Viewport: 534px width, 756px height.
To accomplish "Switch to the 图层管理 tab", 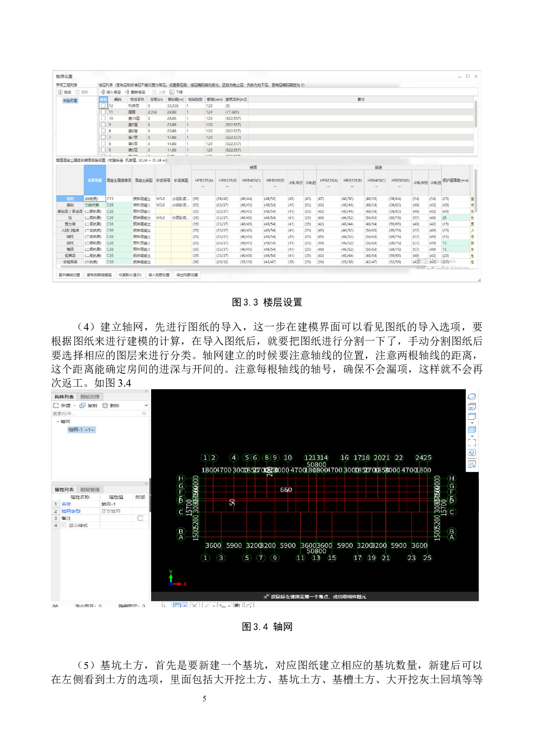I will [90, 490].
